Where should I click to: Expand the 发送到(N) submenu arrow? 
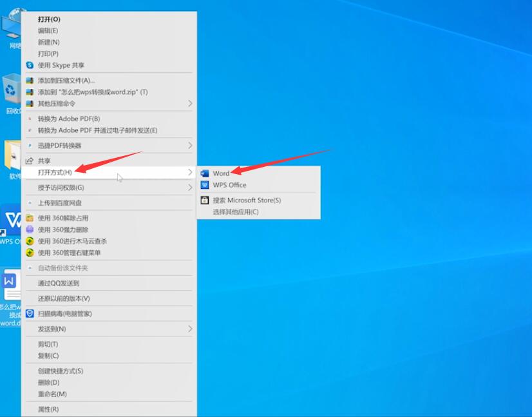click(x=190, y=329)
